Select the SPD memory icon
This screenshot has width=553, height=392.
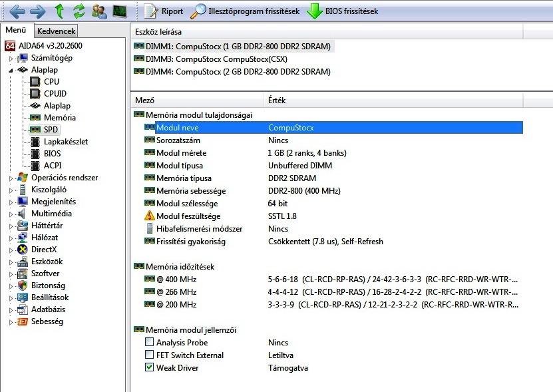click(35, 130)
